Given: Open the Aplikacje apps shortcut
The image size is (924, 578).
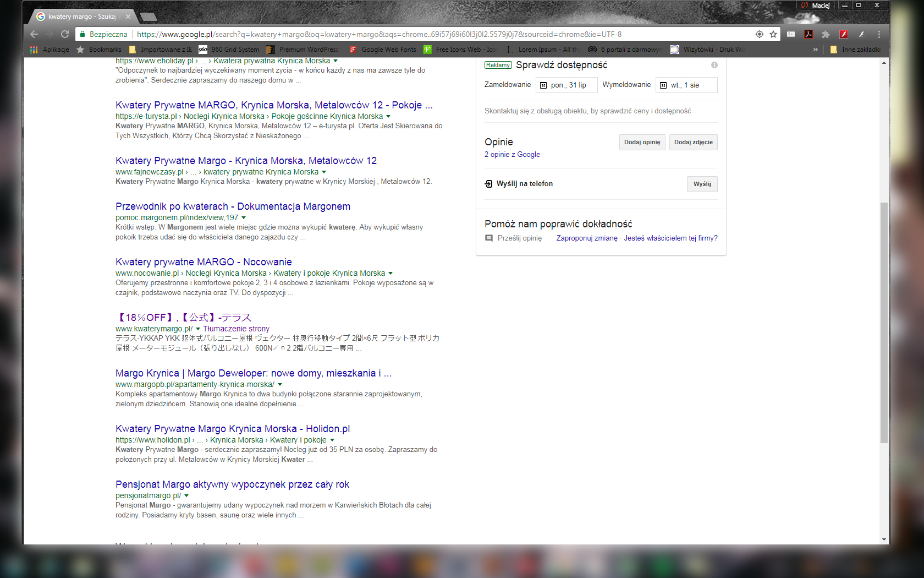Looking at the screenshot, I should 50,50.
